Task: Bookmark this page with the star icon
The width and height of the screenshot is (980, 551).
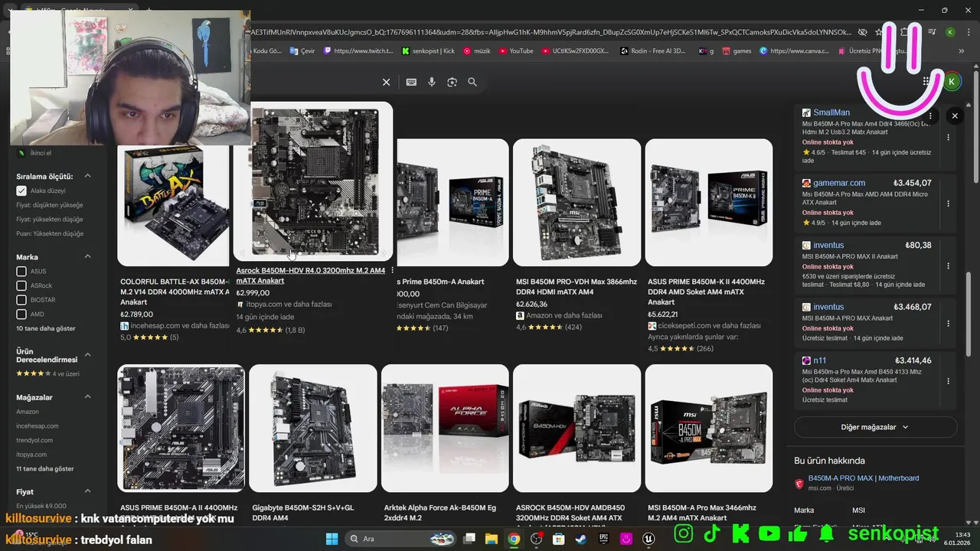Action: 879,32
